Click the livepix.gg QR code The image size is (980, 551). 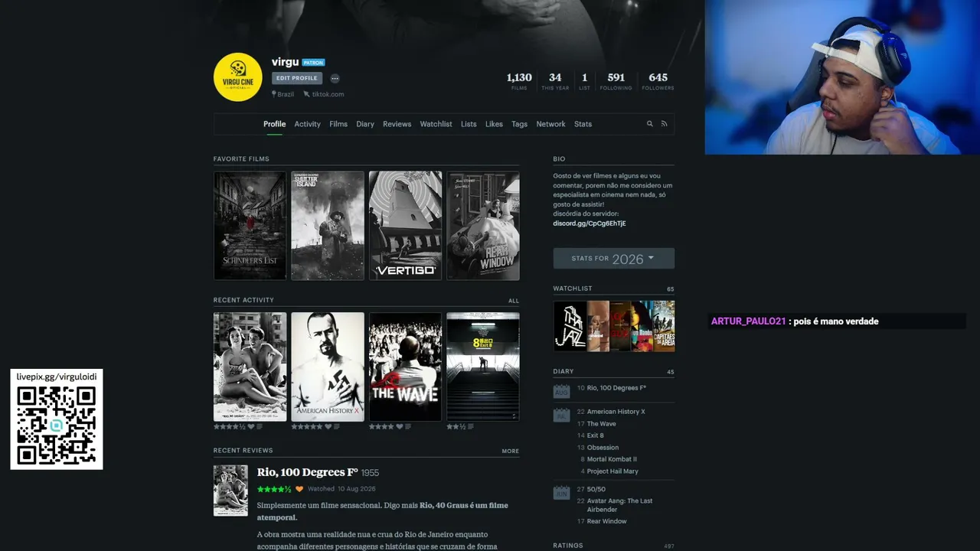57,426
